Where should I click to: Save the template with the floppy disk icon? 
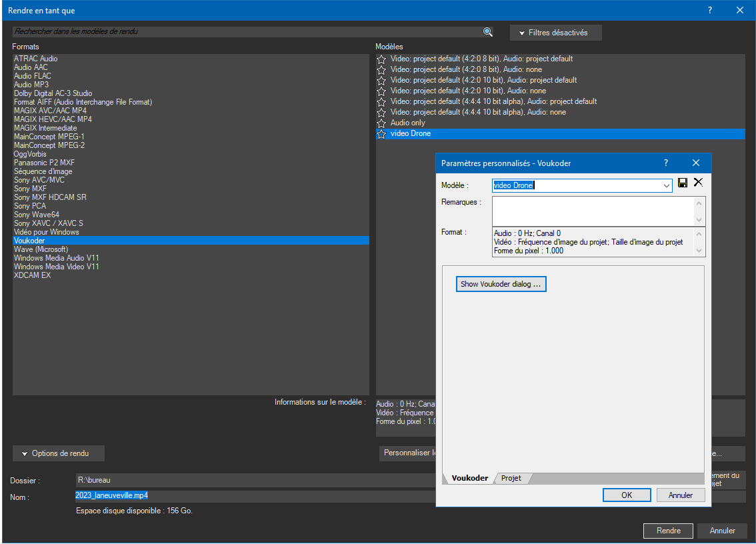pyautogui.click(x=682, y=182)
